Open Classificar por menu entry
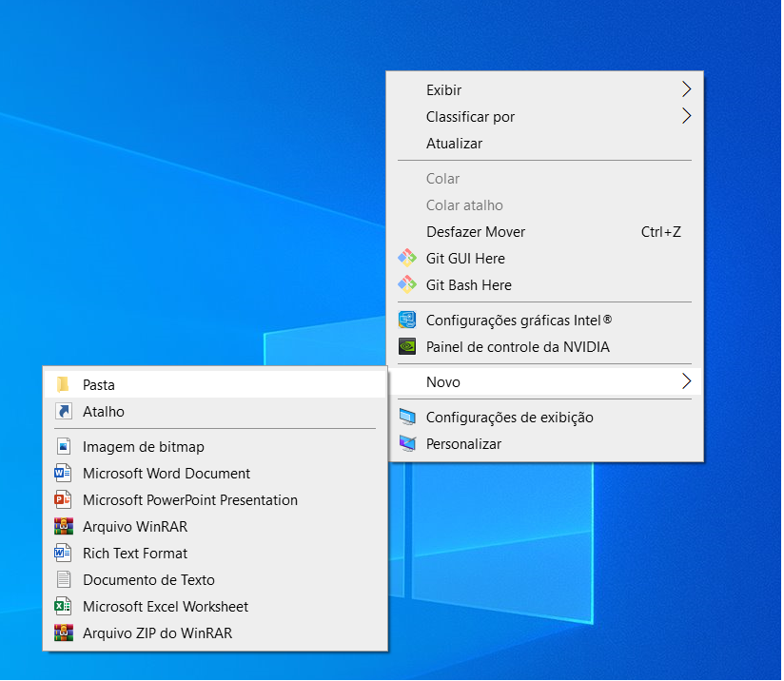 pos(544,116)
